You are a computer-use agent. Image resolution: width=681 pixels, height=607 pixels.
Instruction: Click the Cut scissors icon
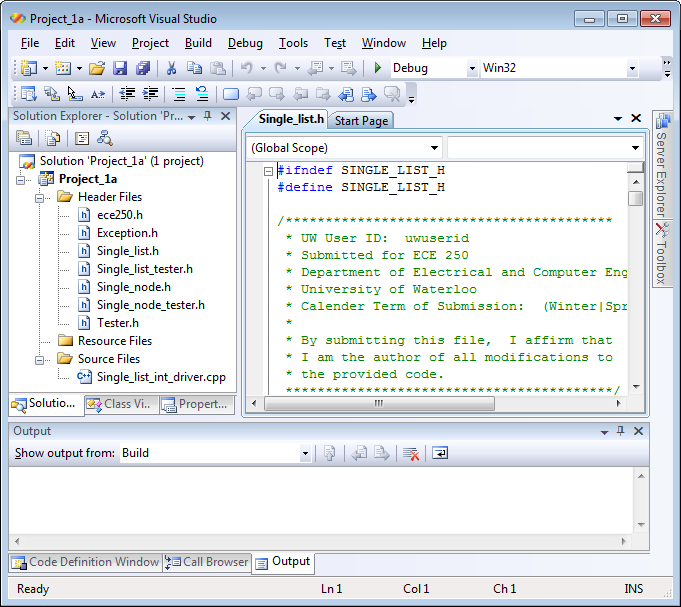click(171, 69)
